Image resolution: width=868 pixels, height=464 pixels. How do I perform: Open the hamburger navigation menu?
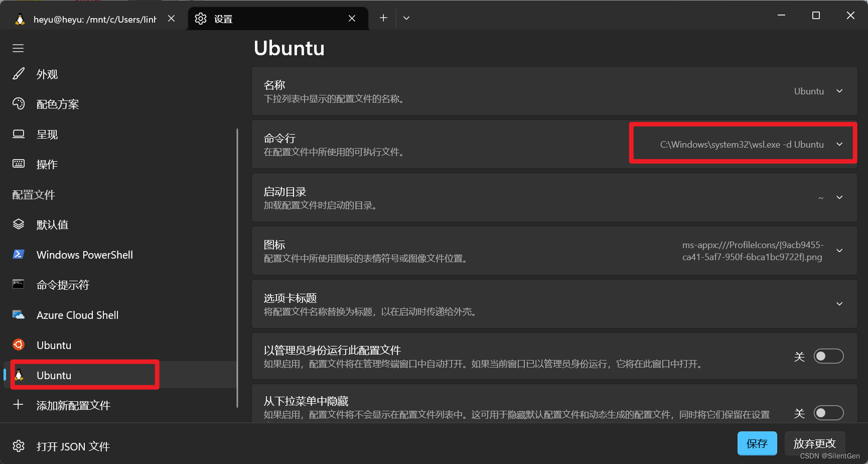[x=18, y=48]
